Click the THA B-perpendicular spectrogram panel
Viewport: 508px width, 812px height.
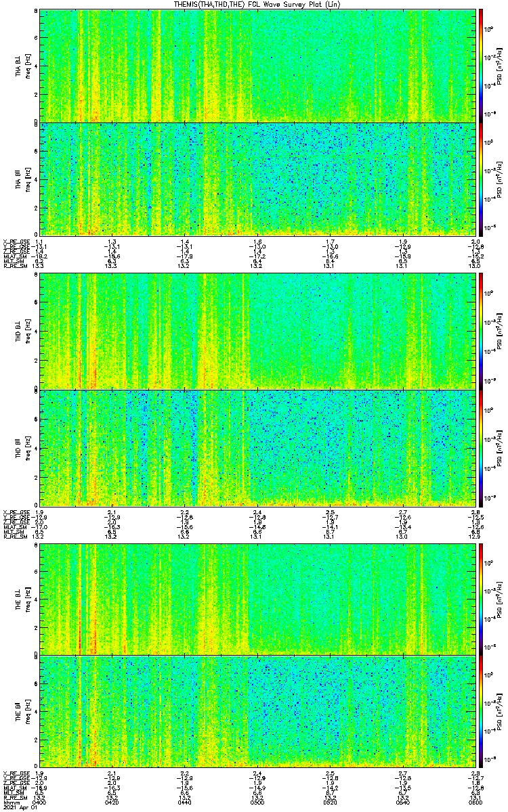tap(257, 65)
